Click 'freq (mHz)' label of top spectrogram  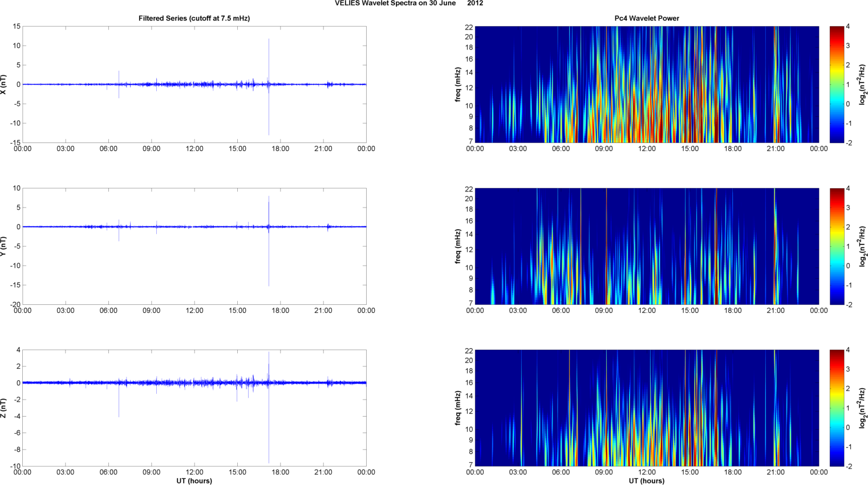tap(458, 84)
